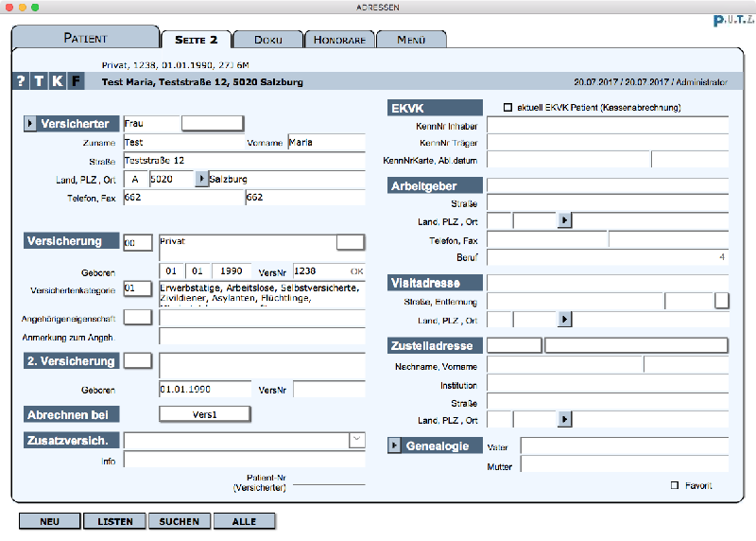Click the Vorname field with Maria

tap(326, 143)
